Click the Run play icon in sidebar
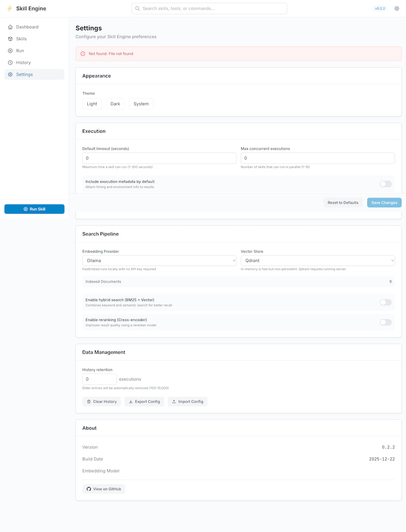 11,51
